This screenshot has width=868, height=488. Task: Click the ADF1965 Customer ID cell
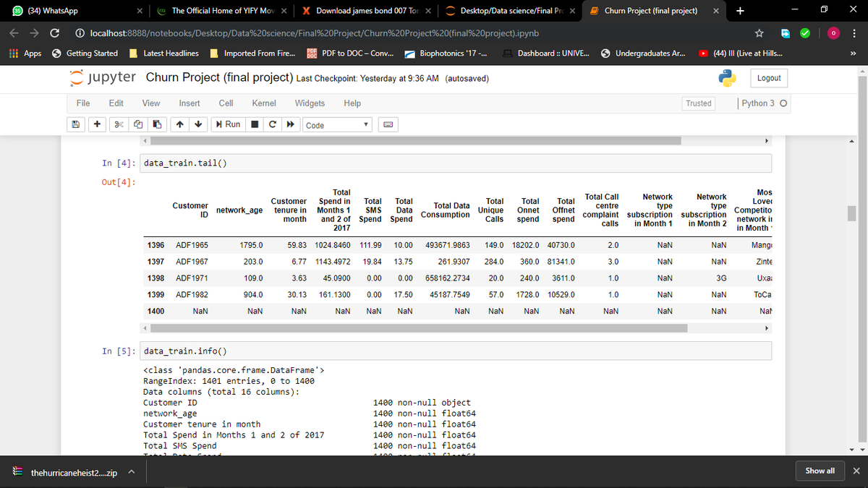click(192, 245)
